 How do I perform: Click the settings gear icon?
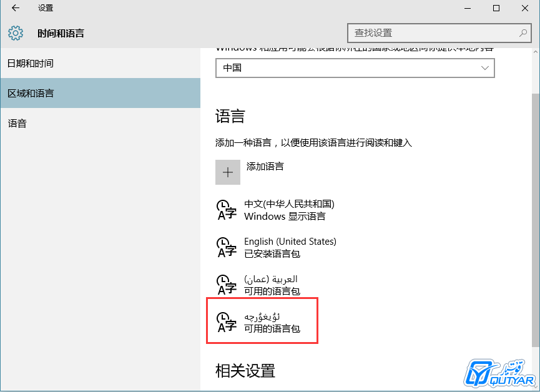(16, 33)
